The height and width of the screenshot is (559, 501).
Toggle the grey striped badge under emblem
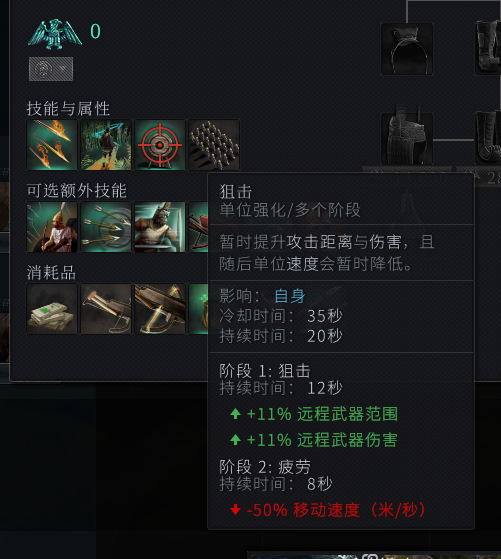click(x=51, y=69)
